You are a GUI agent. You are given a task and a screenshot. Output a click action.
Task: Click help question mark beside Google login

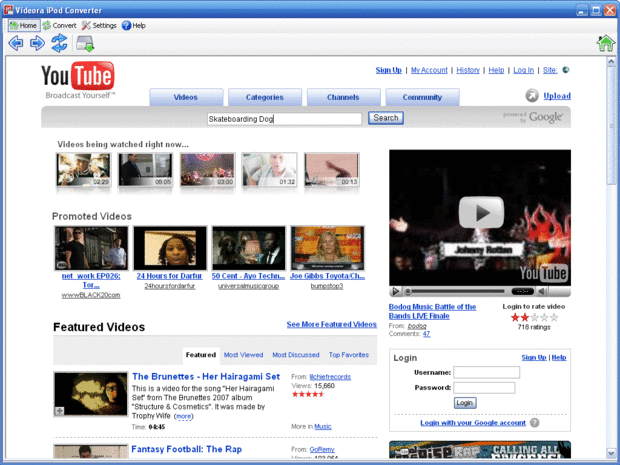point(534,423)
